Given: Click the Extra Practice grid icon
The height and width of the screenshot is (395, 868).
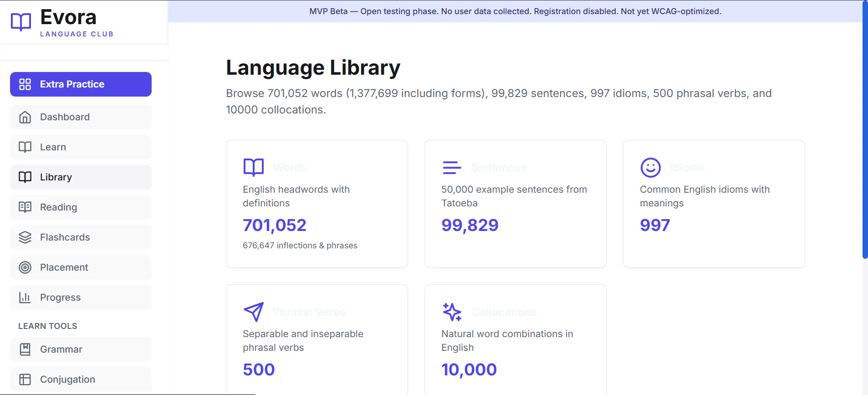Looking at the screenshot, I should 25,84.
